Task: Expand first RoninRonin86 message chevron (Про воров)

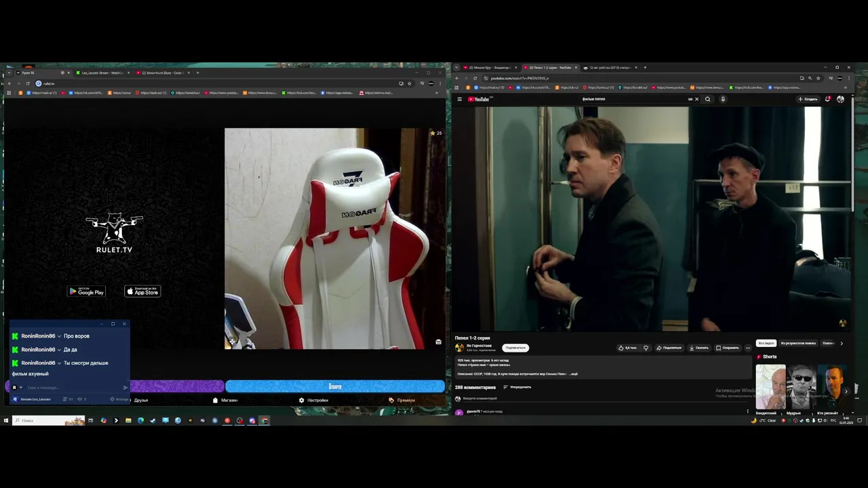Action: pyautogui.click(x=59, y=336)
